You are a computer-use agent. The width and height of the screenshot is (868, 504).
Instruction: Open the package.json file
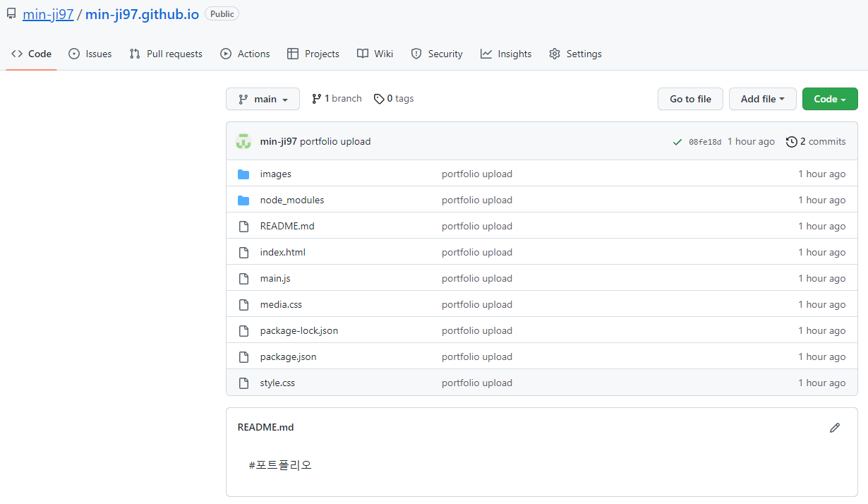288,356
